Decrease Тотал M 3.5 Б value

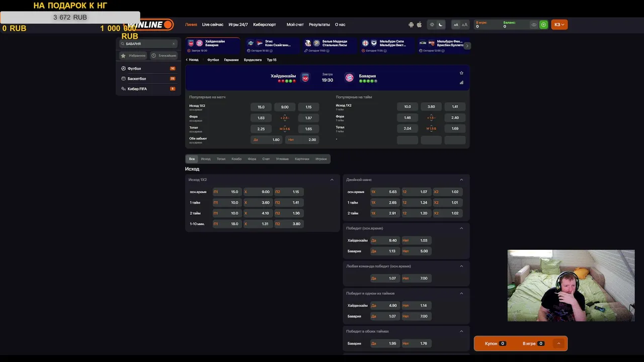click(285, 132)
